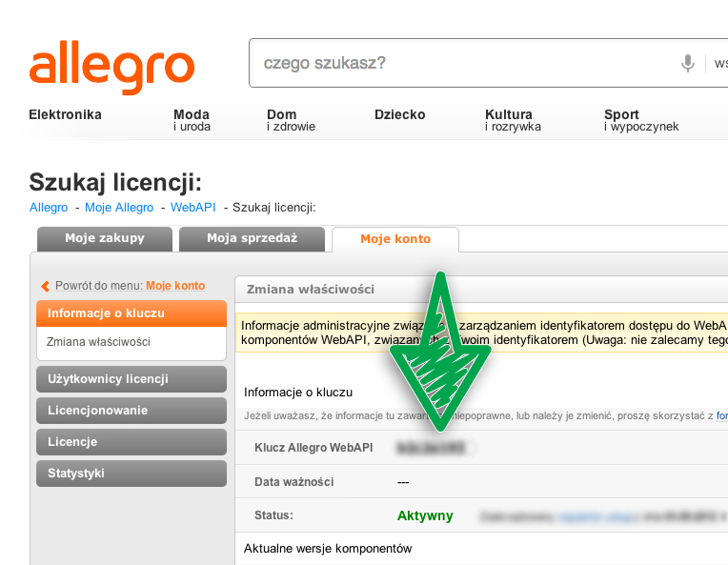This screenshot has height=565, width=728.
Task: Open the Elektronika category
Action: pyautogui.click(x=65, y=114)
